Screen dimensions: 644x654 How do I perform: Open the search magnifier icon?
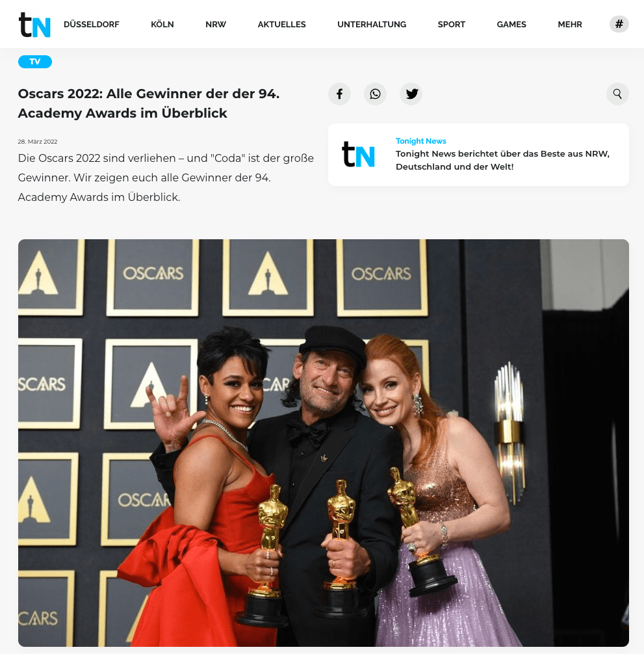pyautogui.click(x=617, y=94)
